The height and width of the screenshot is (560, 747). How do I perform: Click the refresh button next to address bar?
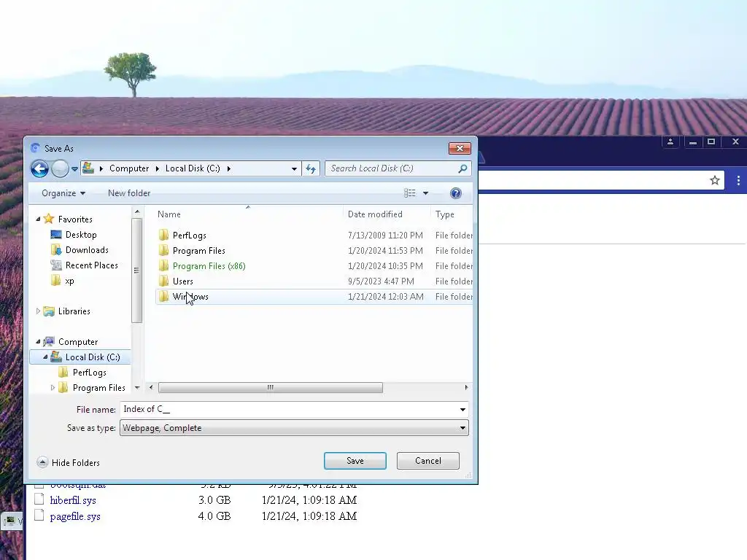pos(311,168)
